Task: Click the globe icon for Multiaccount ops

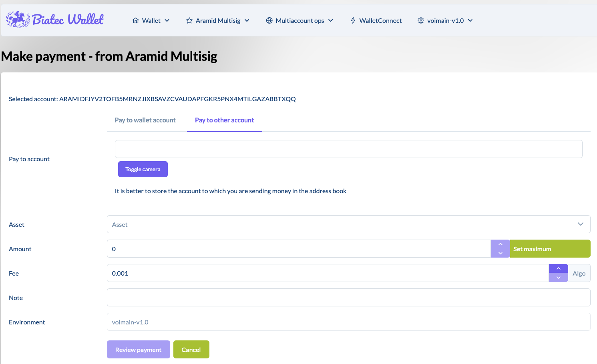Action: click(x=269, y=21)
